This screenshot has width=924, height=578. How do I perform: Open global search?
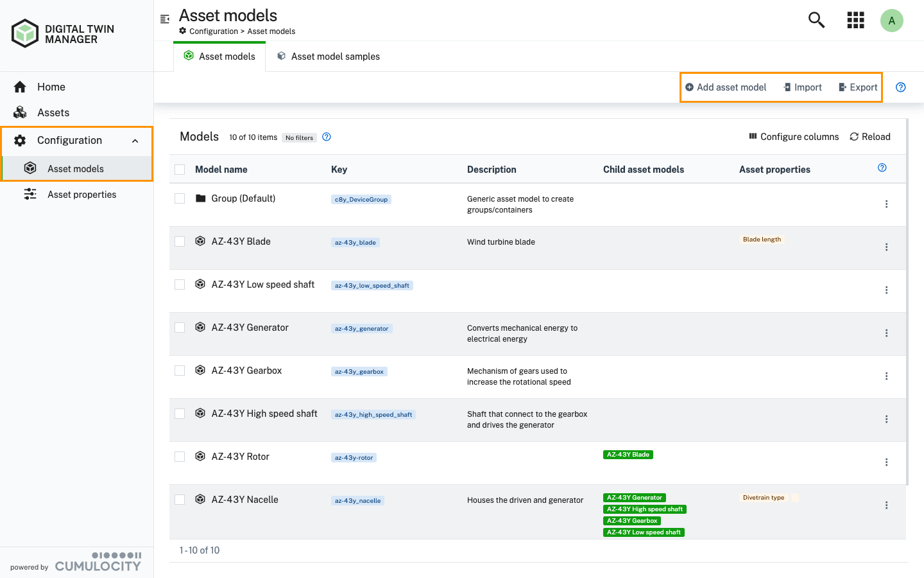816,20
